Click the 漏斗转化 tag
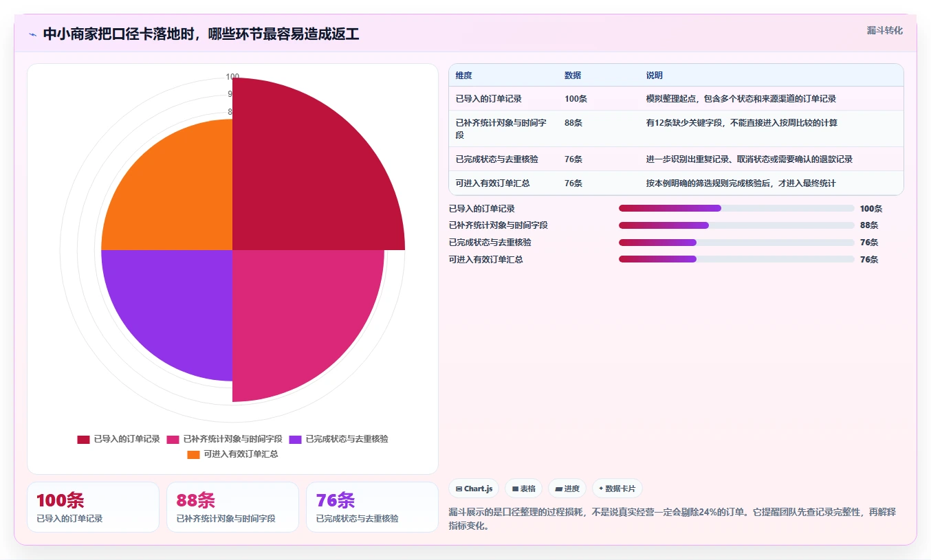Viewport: 931px width, 560px height. [x=884, y=30]
